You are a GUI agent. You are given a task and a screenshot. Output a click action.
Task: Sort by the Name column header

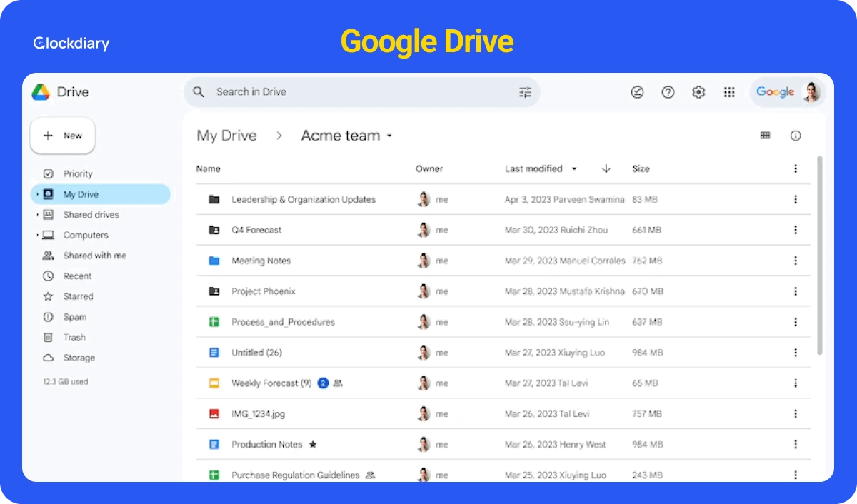tap(208, 169)
